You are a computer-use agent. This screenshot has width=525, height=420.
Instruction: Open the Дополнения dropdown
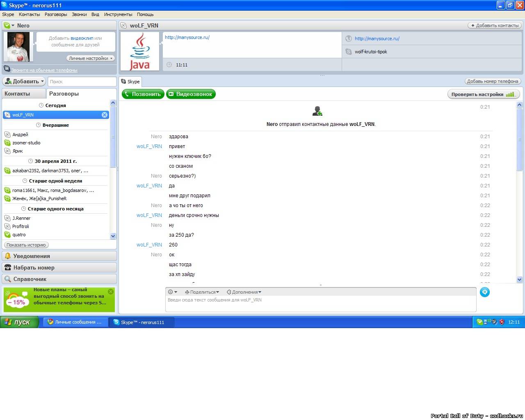[244, 292]
